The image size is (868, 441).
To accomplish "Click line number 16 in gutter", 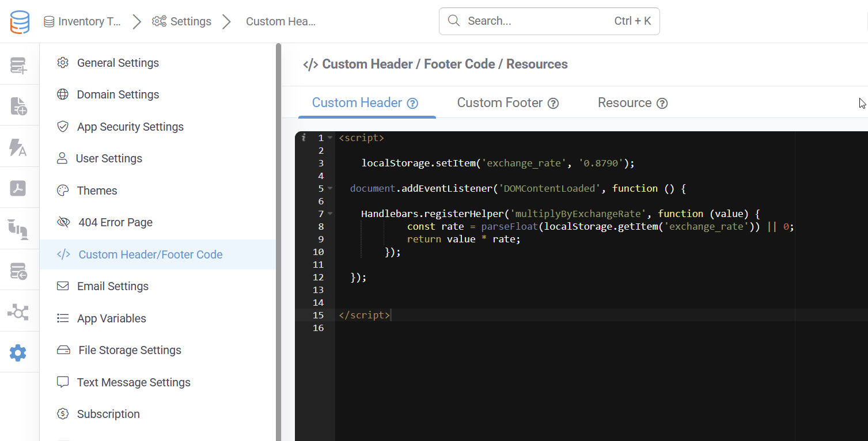I will pos(319,328).
